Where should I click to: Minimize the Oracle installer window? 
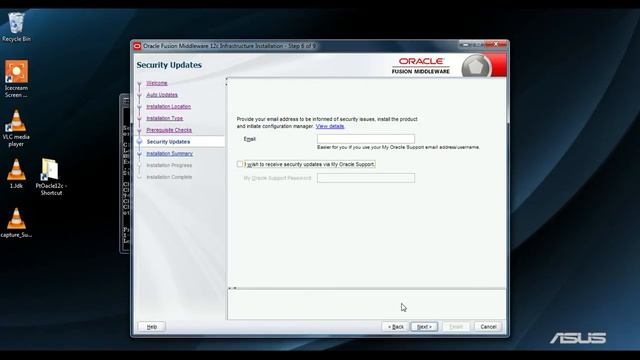coord(465,44)
